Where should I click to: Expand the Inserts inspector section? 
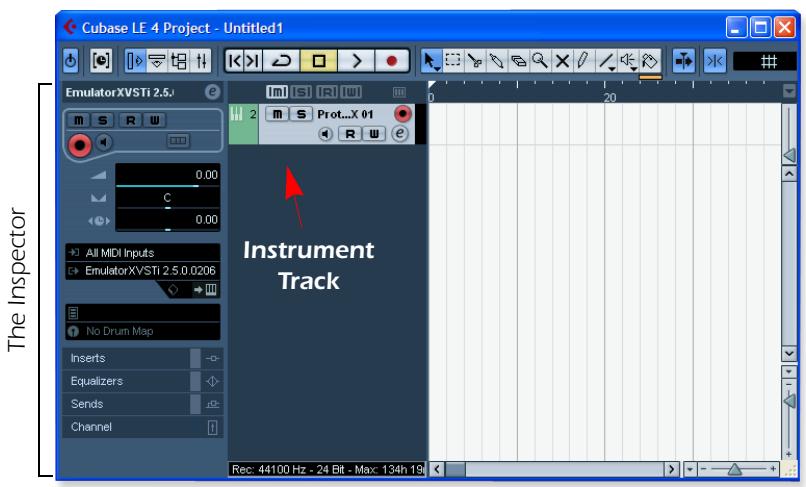(x=125, y=357)
